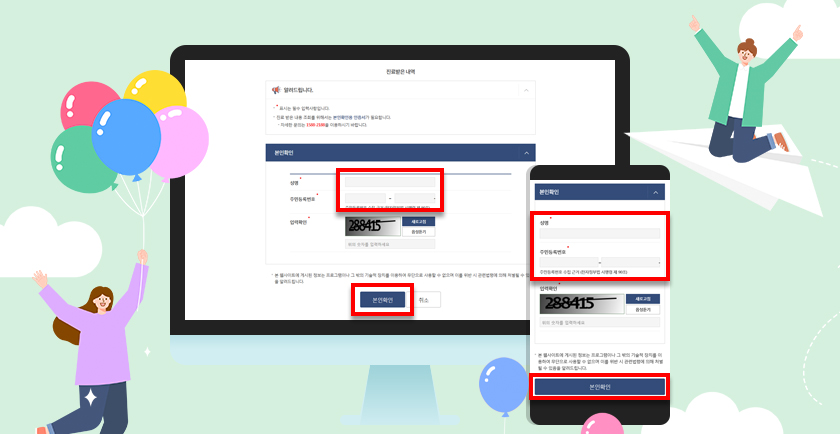The height and width of the screenshot is (434, 840).
Task: Click the 입력확인 label on desktop form
Action: pos(298,222)
